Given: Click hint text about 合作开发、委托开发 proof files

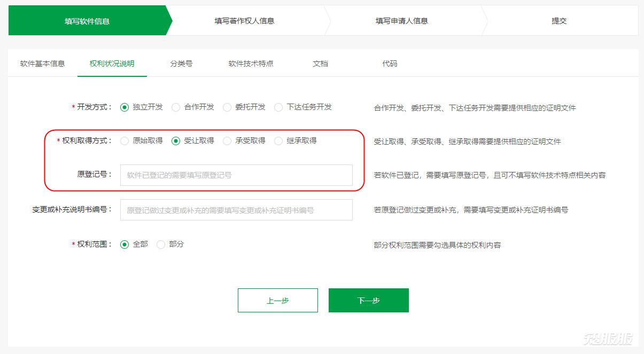Looking at the screenshot, I should pyautogui.click(x=475, y=108).
